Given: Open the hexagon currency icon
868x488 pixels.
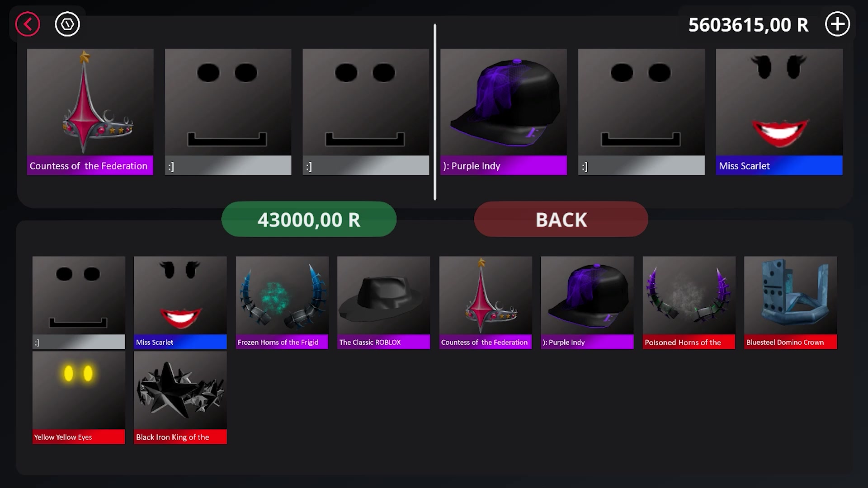Looking at the screenshot, I should click(x=67, y=24).
